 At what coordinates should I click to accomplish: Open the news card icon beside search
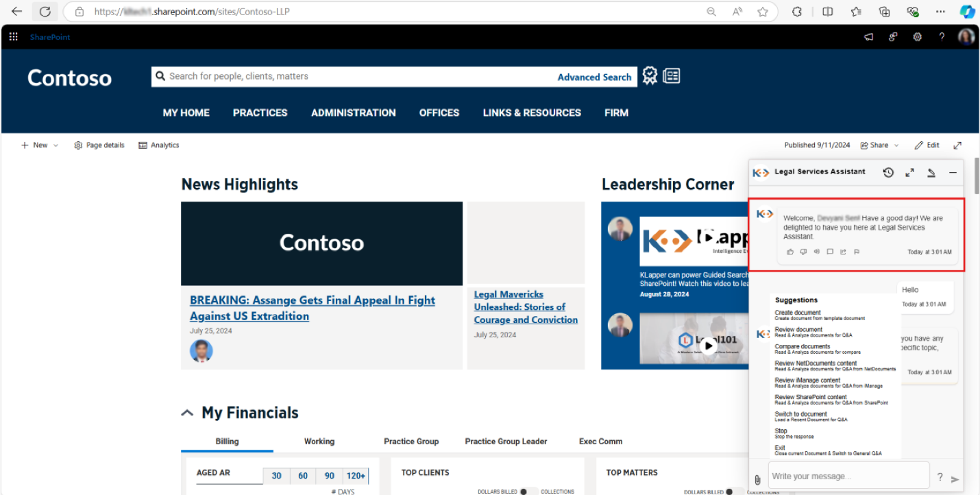coord(672,76)
